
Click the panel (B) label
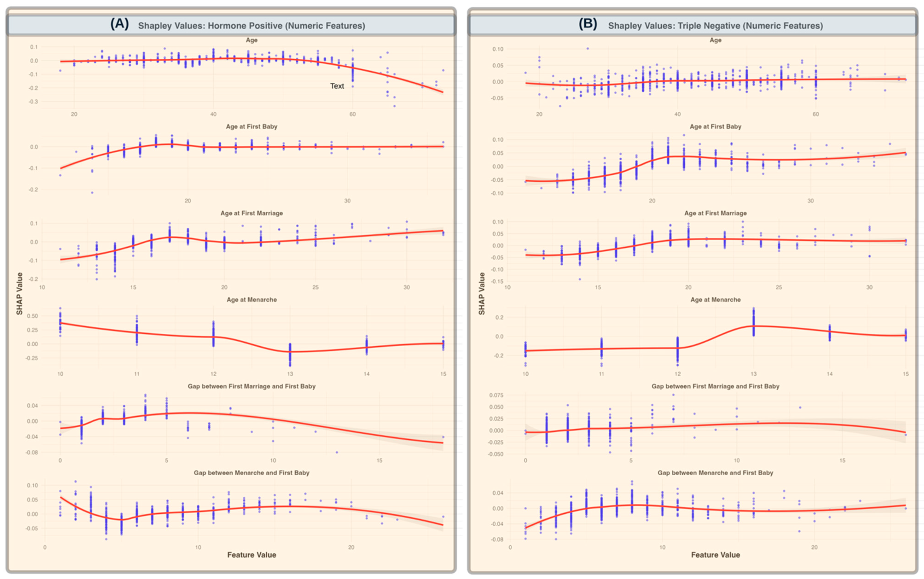click(x=587, y=24)
